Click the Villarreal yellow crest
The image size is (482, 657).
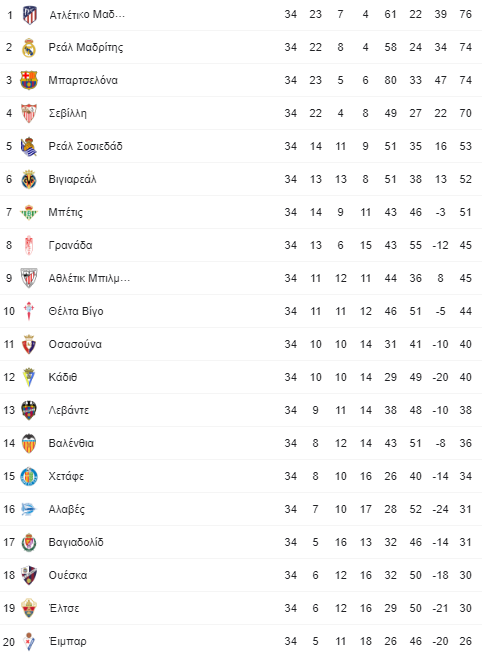pyautogui.click(x=29, y=179)
